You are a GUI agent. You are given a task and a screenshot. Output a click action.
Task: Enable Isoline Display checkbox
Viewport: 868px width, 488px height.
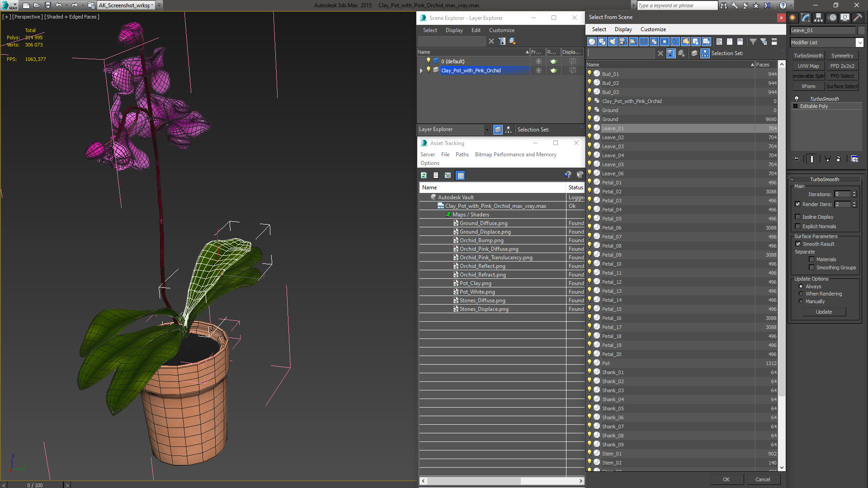[x=798, y=217]
